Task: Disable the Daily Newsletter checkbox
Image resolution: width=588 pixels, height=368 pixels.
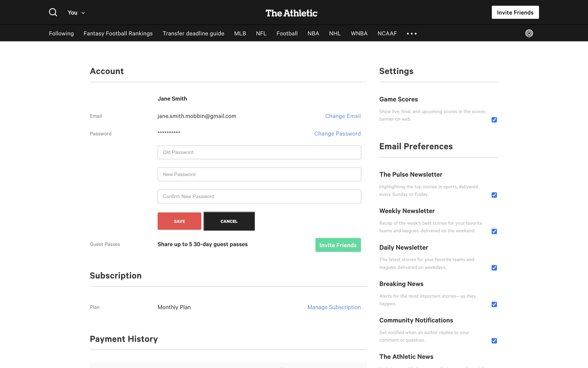Action: (494, 268)
